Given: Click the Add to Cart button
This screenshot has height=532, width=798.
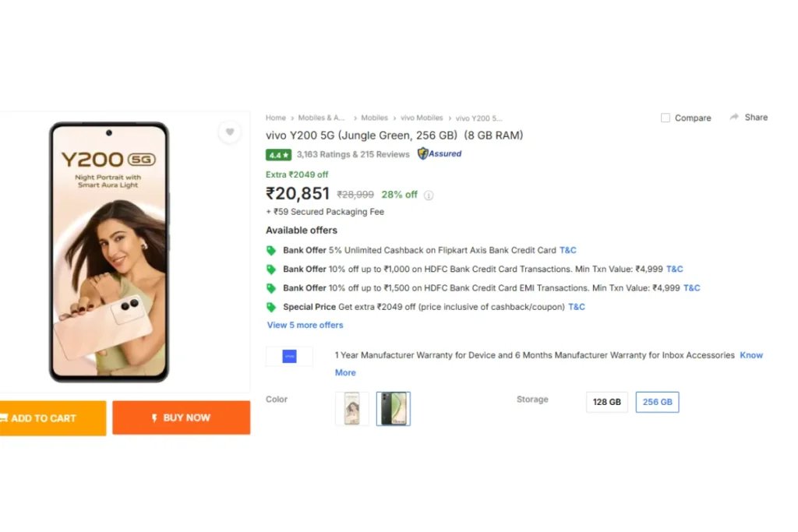Looking at the screenshot, I should pos(52,418).
